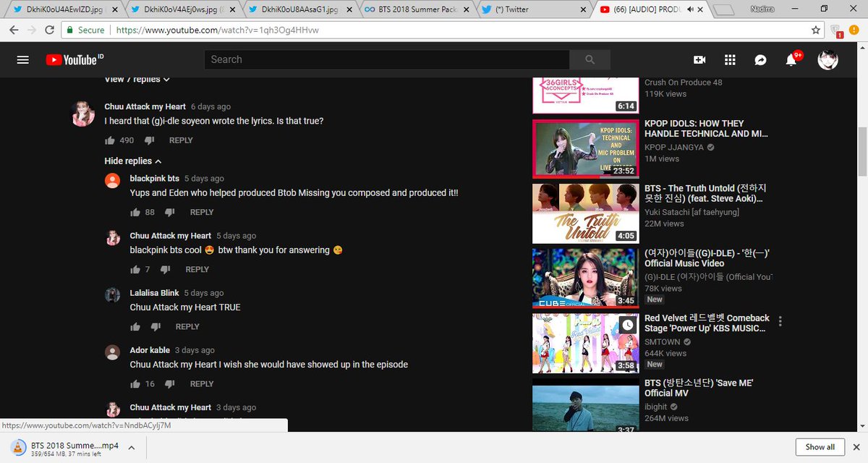Image resolution: width=868 pixels, height=463 pixels.
Task: Like Chuu Attack my Heart's lyrics question comment
Action: tap(110, 140)
